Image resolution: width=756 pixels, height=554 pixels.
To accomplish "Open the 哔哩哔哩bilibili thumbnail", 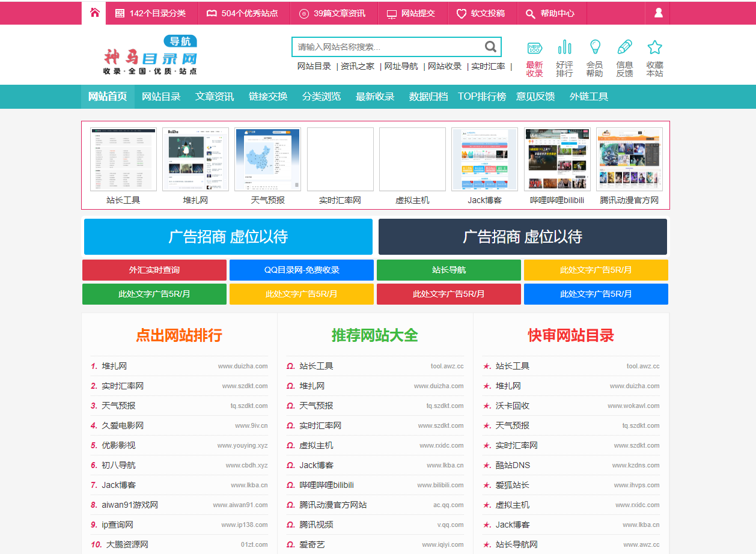I will click(557, 159).
